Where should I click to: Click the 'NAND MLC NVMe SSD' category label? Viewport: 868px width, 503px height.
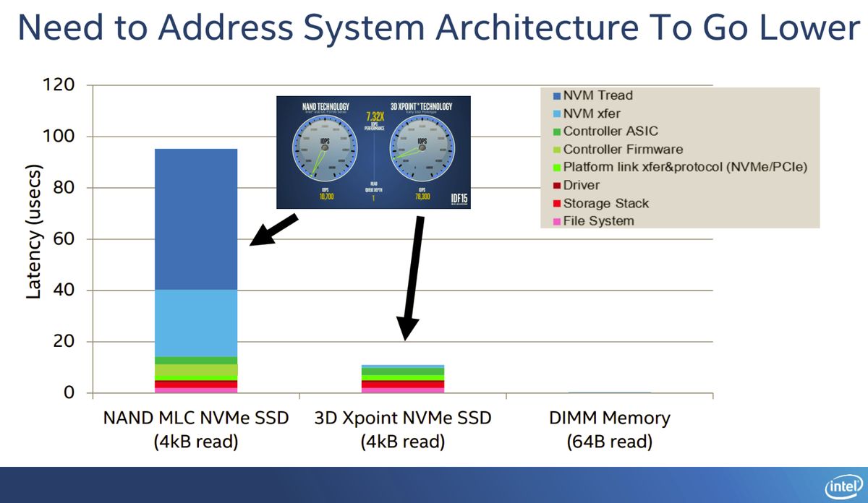196,418
